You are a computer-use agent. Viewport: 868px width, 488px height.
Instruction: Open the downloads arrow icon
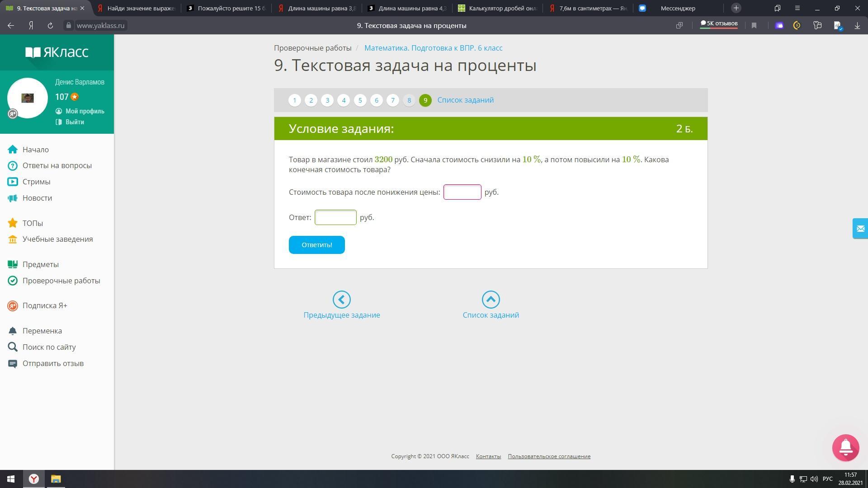pos(857,26)
